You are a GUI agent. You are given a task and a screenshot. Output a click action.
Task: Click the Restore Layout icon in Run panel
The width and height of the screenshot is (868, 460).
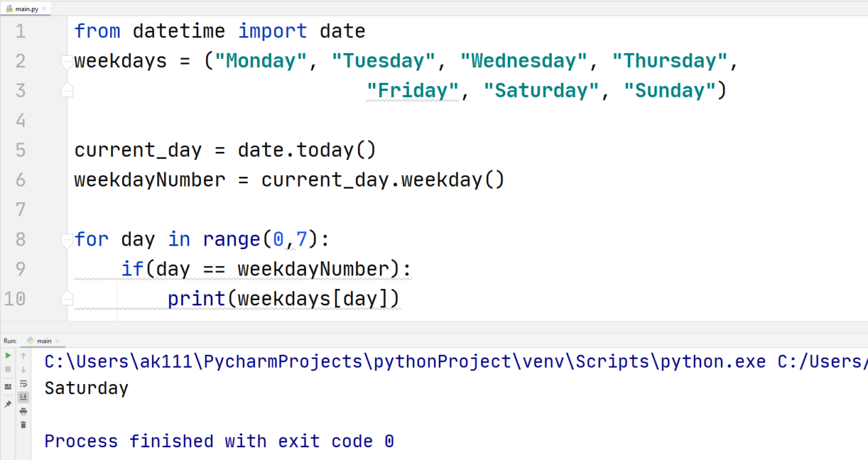tap(8, 386)
